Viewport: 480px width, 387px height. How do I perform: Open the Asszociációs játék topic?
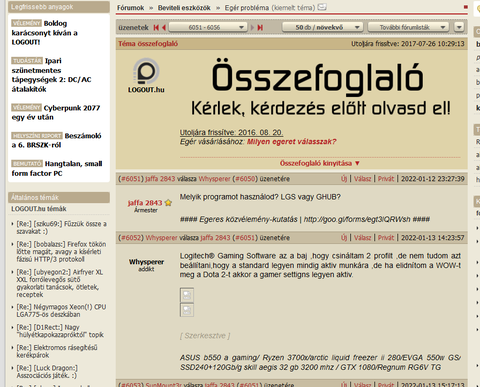pos(47,372)
